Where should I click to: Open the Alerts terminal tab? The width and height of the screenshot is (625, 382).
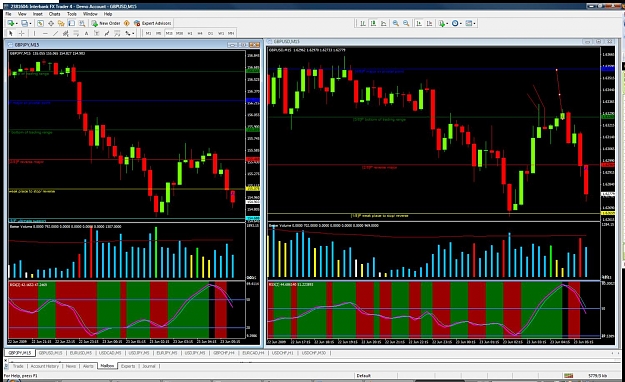(x=88, y=366)
